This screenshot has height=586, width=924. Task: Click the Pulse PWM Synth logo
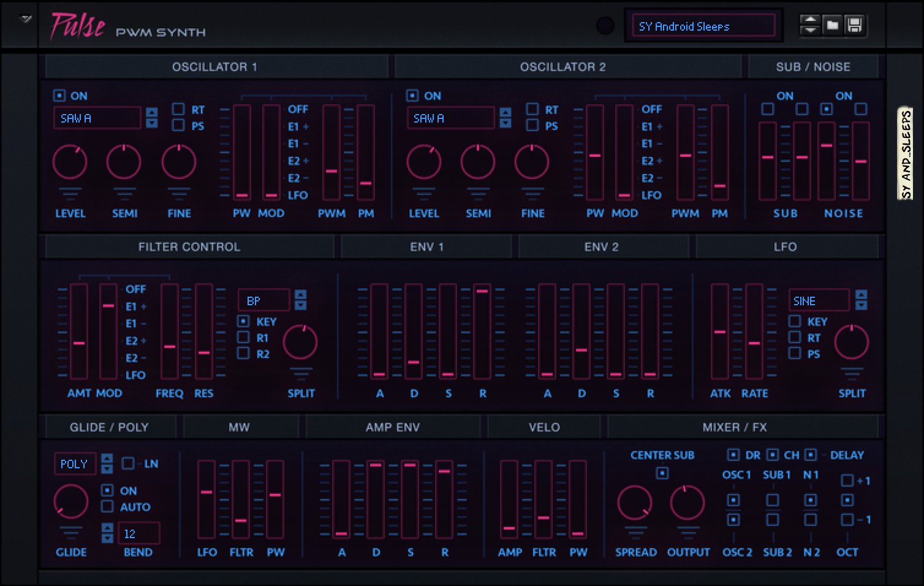coord(128,27)
